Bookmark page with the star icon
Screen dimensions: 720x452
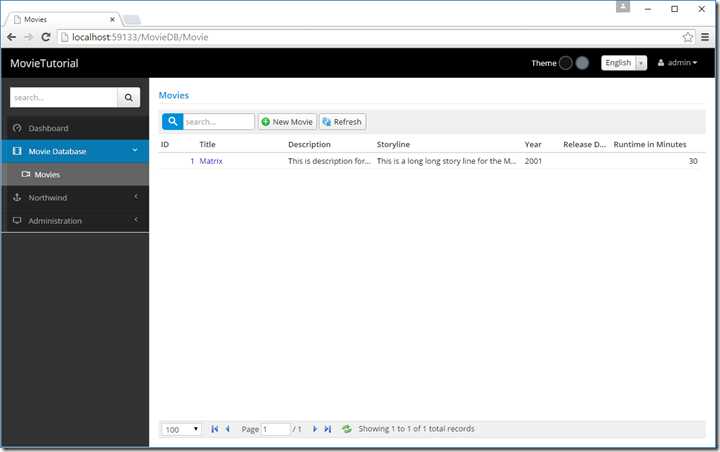coord(687,37)
